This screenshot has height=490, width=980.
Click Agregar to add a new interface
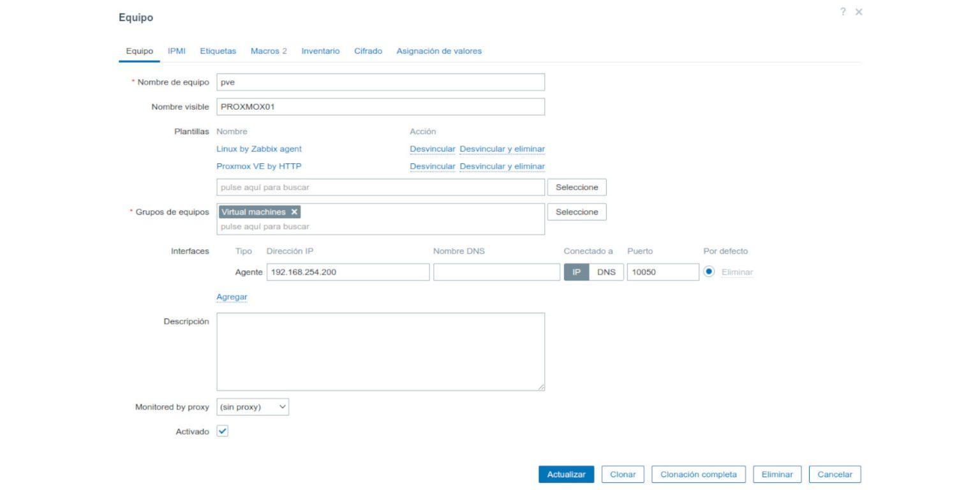pyautogui.click(x=231, y=297)
